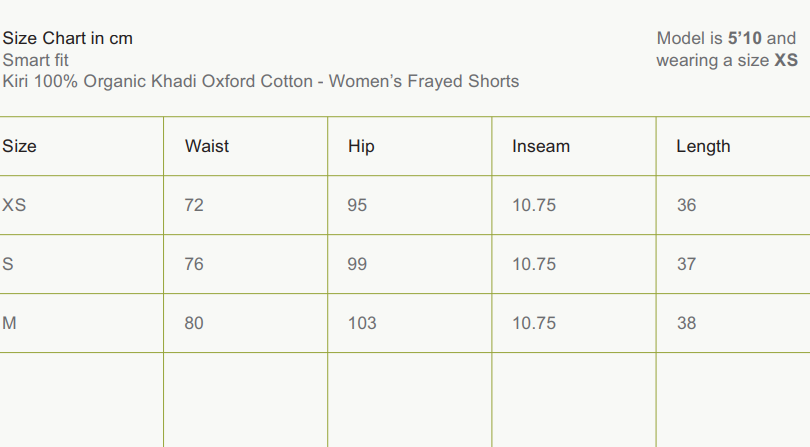Click hip value 103
The height and width of the screenshot is (447, 810).
tap(362, 323)
